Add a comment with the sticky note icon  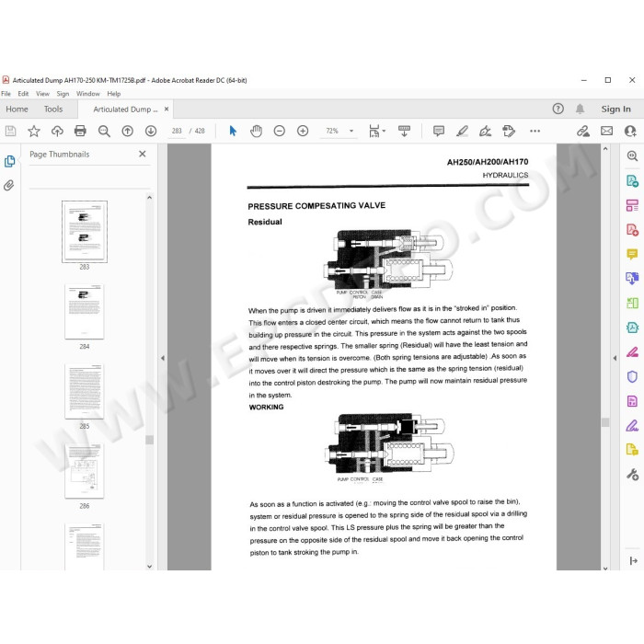click(439, 131)
